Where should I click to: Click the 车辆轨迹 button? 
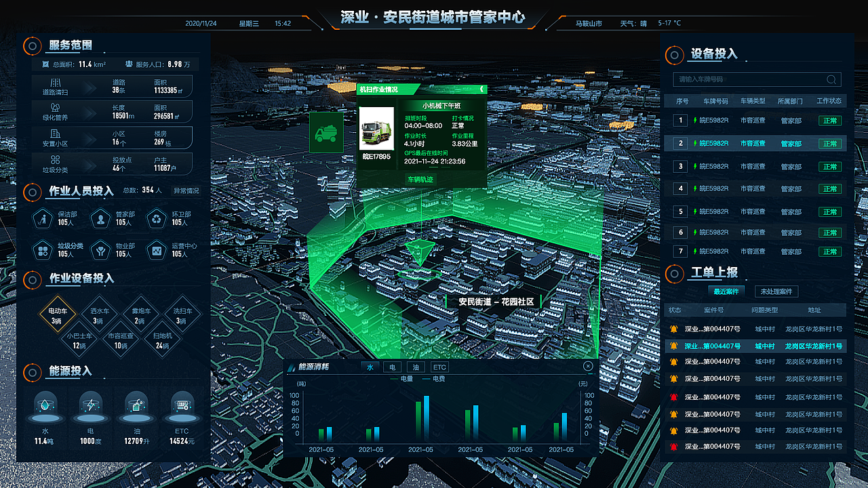click(420, 180)
